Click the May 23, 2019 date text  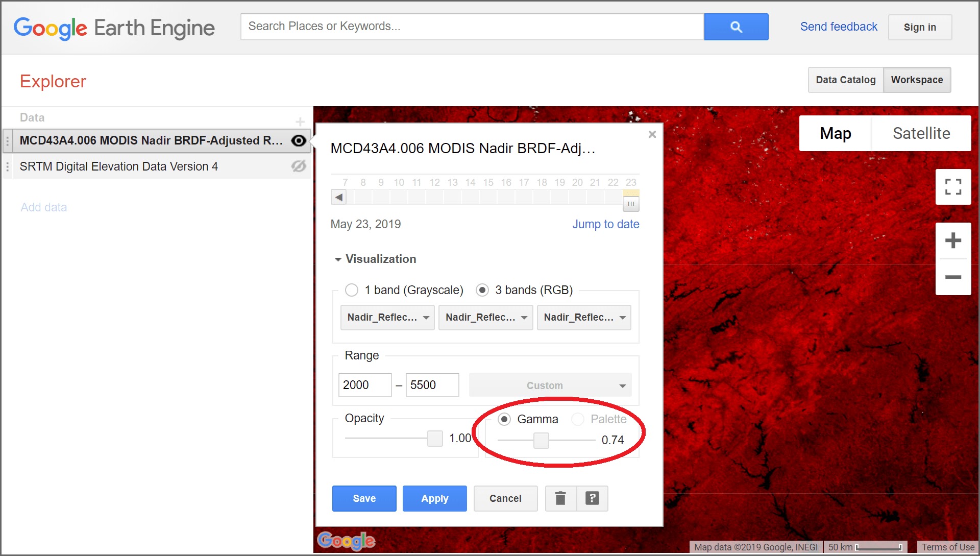365,224
